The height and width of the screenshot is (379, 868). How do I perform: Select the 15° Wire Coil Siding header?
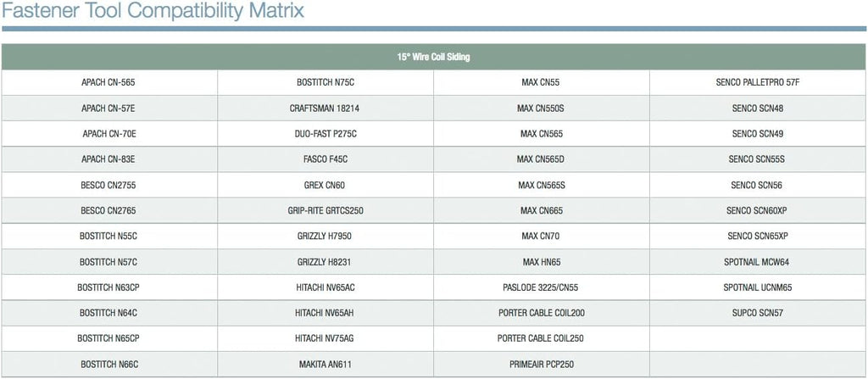433,57
